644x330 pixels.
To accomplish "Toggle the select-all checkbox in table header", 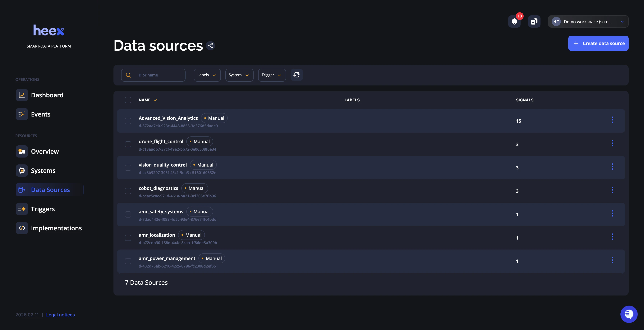I will coord(128,100).
